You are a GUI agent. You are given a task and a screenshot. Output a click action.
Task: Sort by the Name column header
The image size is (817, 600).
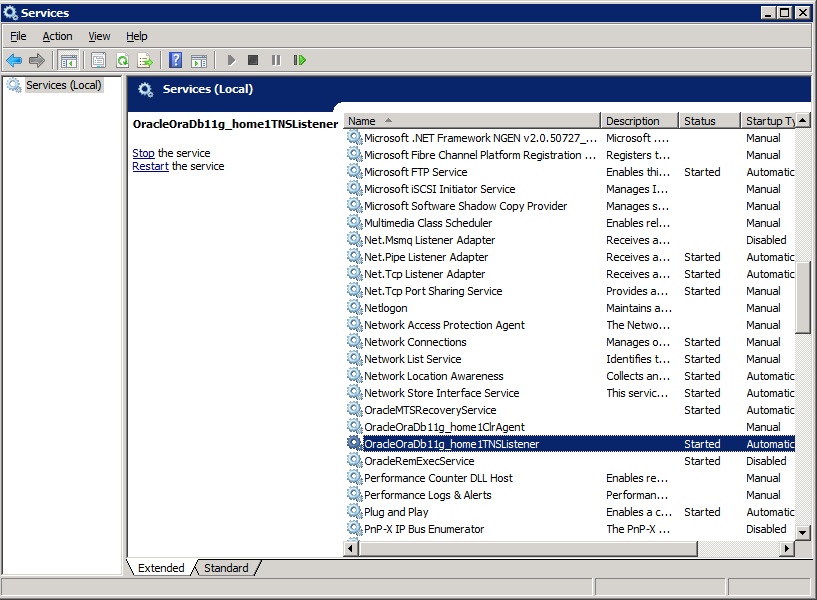pyautogui.click(x=472, y=121)
